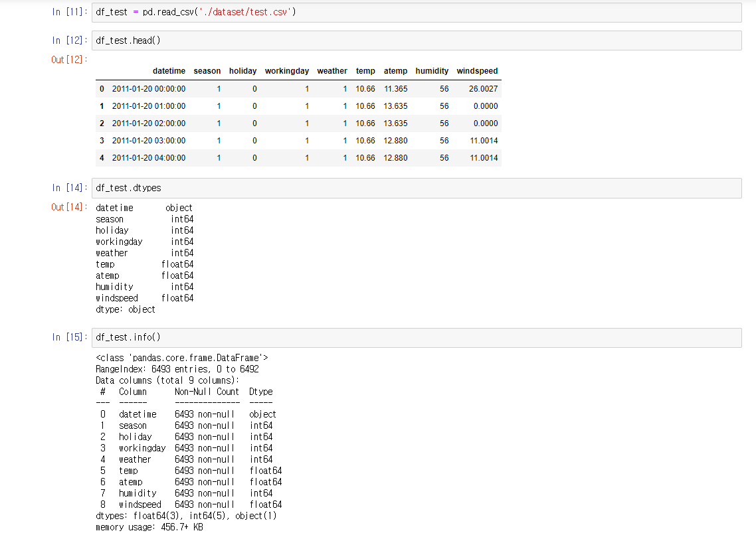Click the Out [12] prompt to collapse output
The height and width of the screenshot is (541, 756).
tap(65, 60)
